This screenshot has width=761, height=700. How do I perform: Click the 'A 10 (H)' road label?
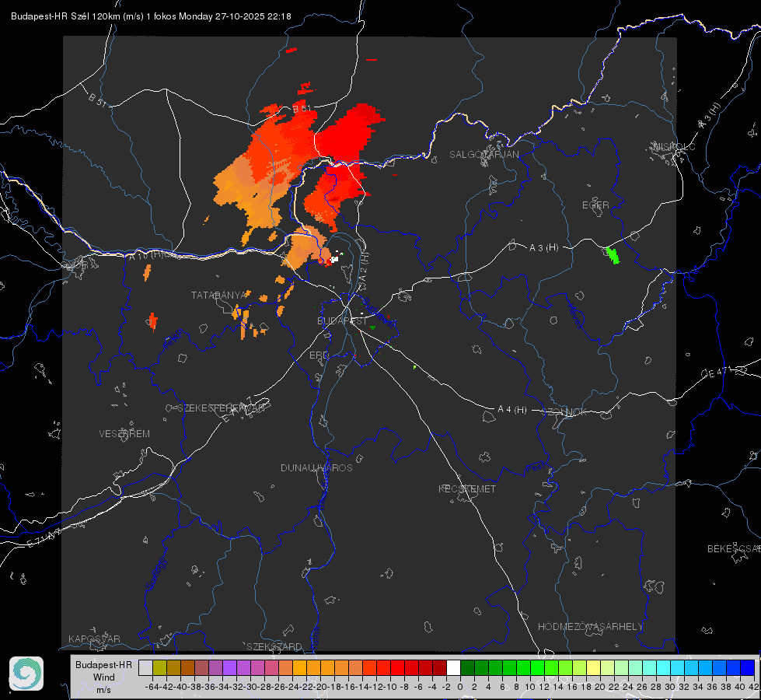pos(146,254)
